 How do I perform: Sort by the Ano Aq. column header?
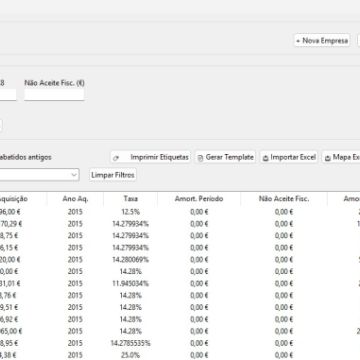coord(75,199)
